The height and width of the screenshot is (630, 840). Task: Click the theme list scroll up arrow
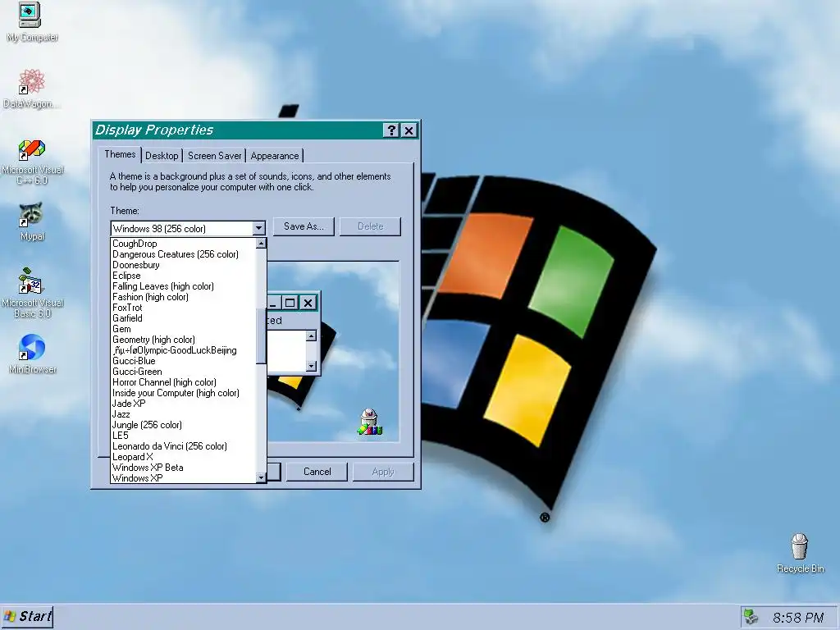(261, 243)
